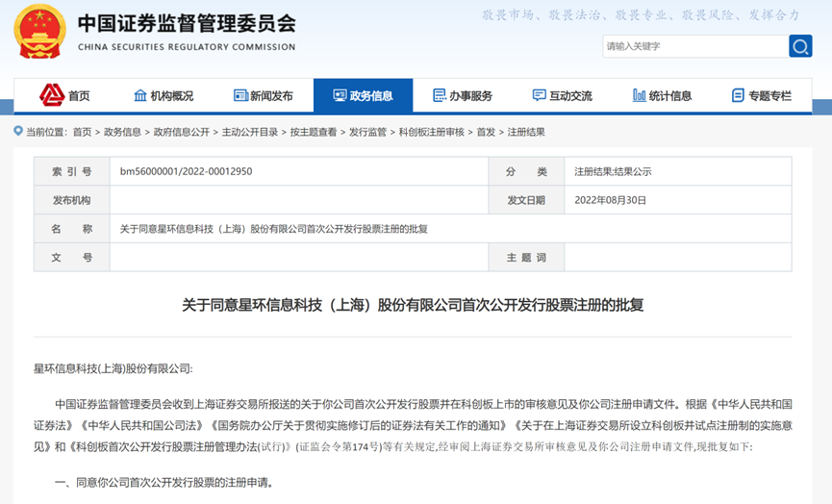This screenshot has width=832, height=504.
Task: Click 注册结果 at the breadcrumb end
Action: pyautogui.click(x=526, y=132)
